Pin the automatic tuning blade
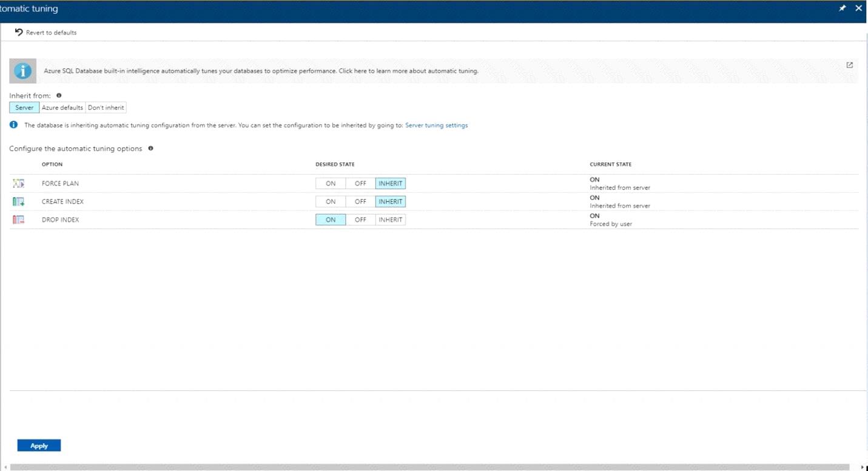 point(842,8)
